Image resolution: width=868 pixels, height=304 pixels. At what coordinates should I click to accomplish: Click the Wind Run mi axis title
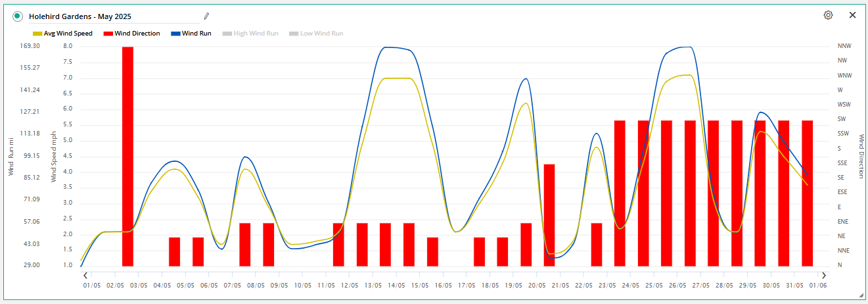11,157
